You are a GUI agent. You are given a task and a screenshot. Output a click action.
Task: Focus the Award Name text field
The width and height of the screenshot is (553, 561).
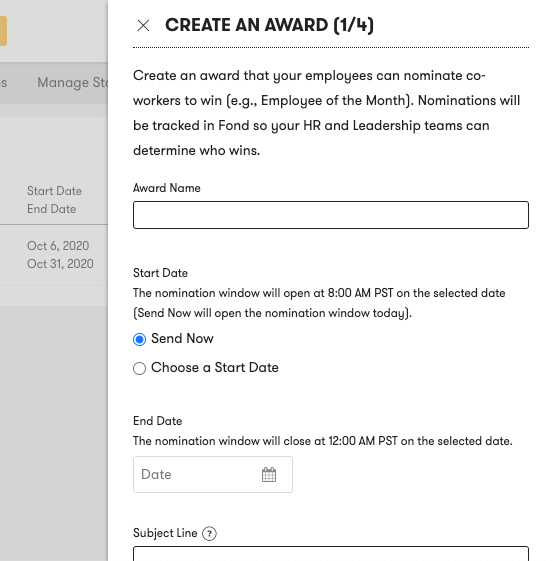point(331,215)
